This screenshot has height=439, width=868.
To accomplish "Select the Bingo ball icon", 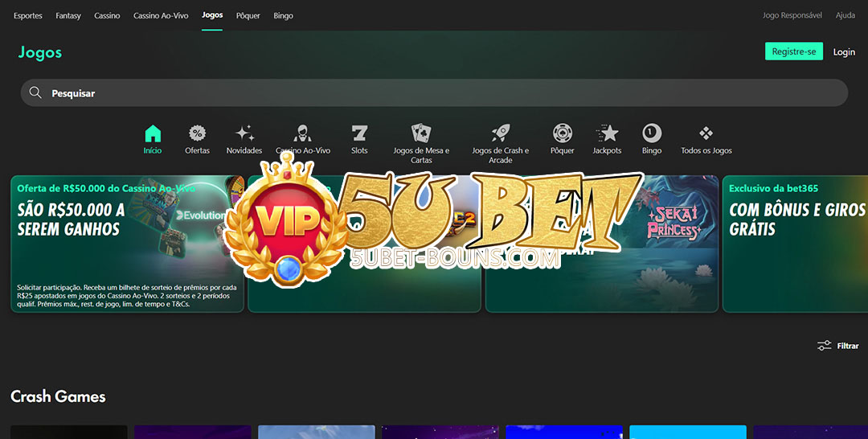I will (x=652, y=133).
